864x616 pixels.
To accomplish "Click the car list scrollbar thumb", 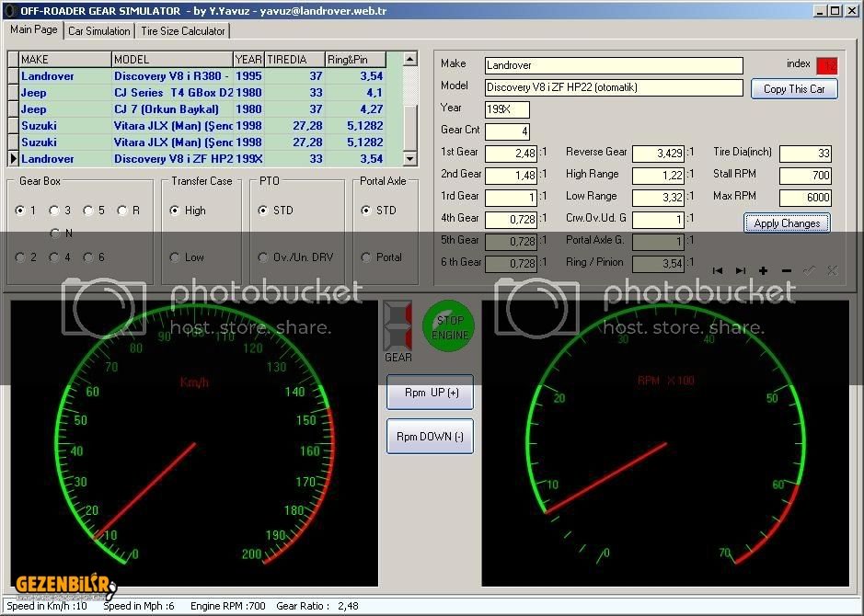I will tap(410, 128).
